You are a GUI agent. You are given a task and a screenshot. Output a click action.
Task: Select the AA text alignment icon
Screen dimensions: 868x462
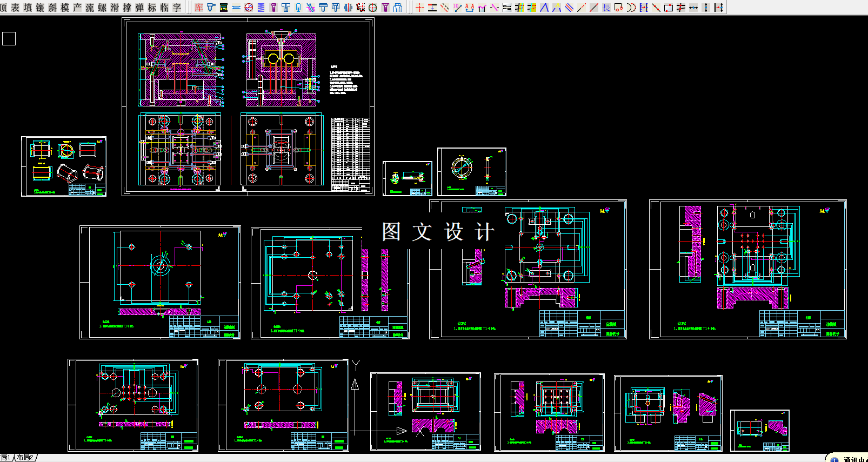(470, 8)
